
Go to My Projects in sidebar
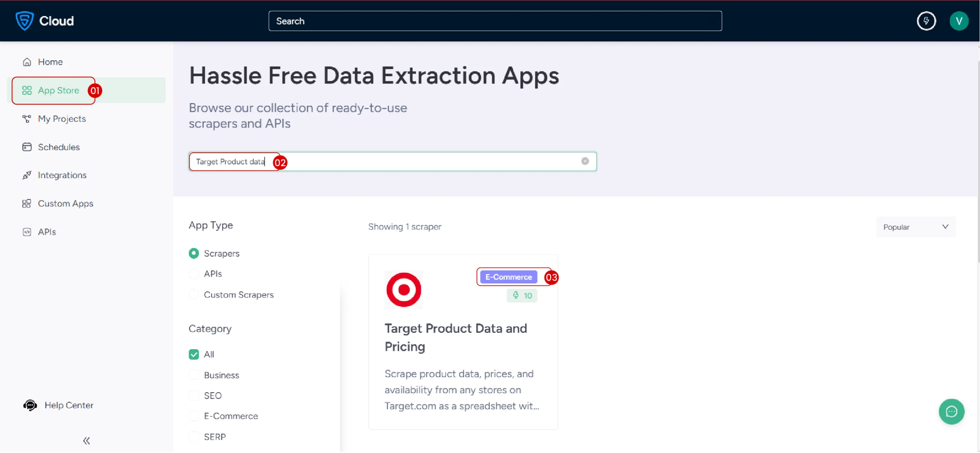[x=62, y=119]
